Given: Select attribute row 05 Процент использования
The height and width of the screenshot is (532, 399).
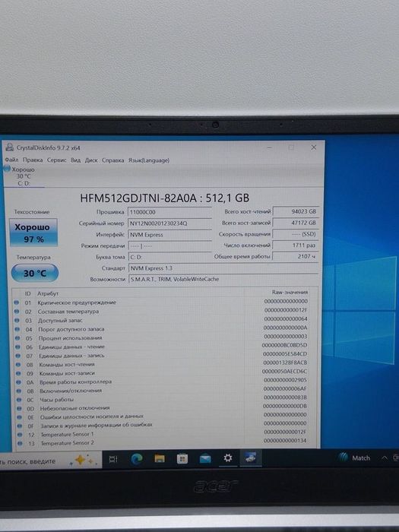Looking at the screenshot, I should click(166, 337).
